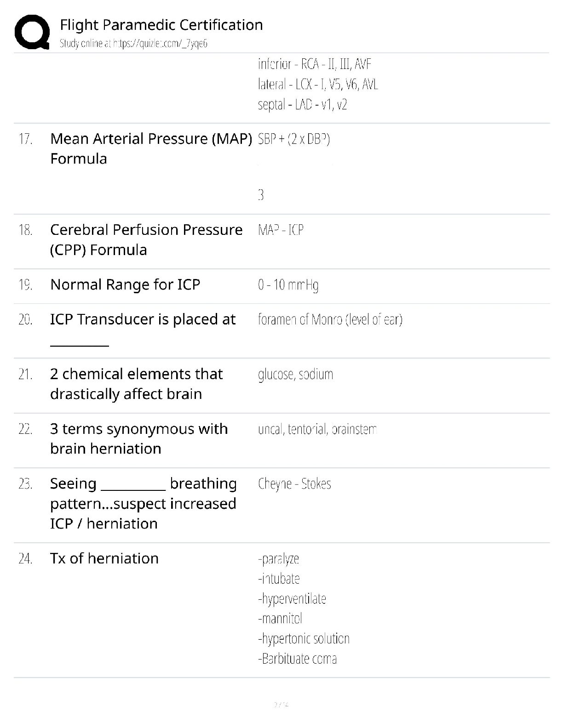563x728 pixels.
Task: Click the Cheyne - Stokes answer
Action: tap(294, 484)
